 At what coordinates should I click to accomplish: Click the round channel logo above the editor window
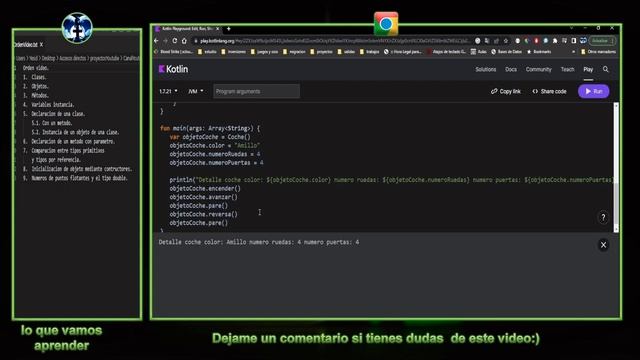pyautogui.click(x=77, y=28)
